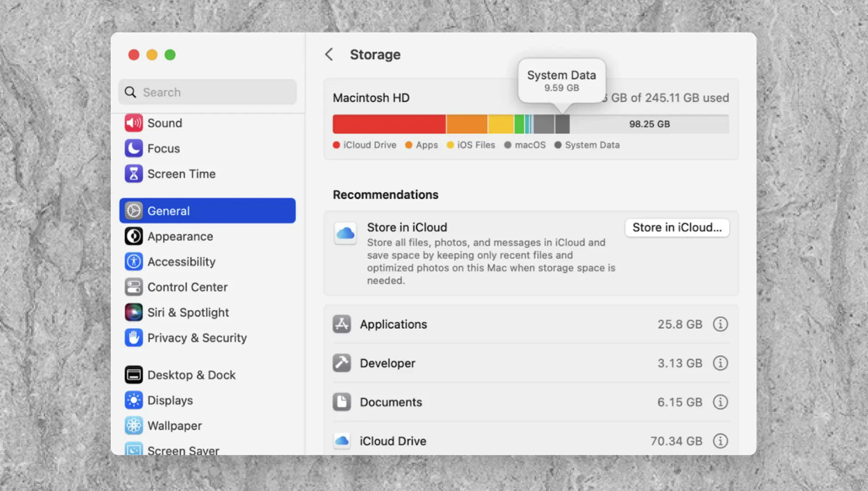Click the Store in iCloud button

676,227
